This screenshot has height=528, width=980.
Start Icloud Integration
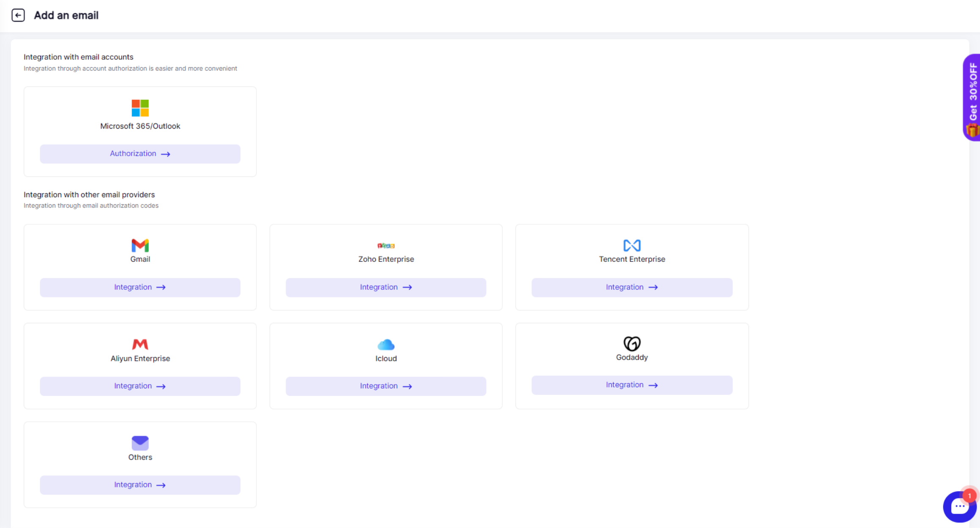coord(386,386)
